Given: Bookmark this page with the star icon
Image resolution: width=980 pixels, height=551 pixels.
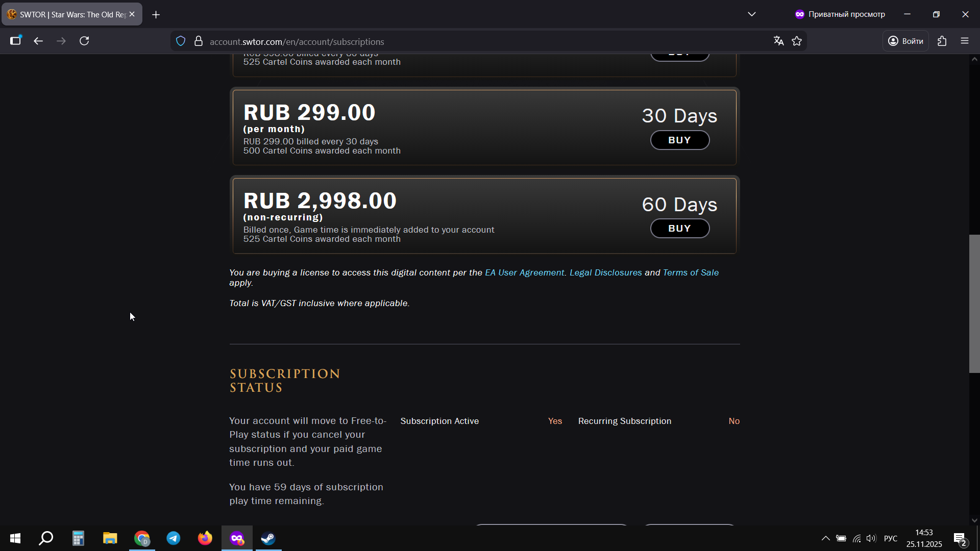Looking at the screenshot, I should click(x=797, y=41).
